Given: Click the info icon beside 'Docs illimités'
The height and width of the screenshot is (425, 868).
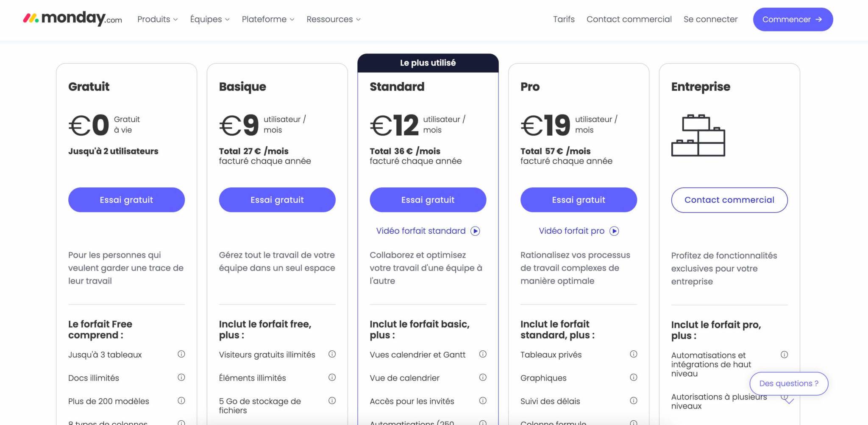Looking at the screenshot, I should 181,377.
